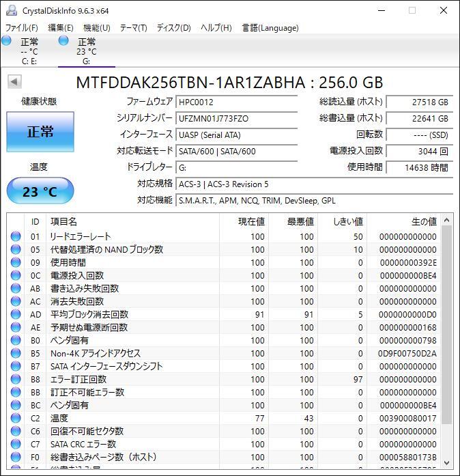Click the 回転数 value ---- (SSD)
Viewport: 460px width, 476px height.
point(419,135)
